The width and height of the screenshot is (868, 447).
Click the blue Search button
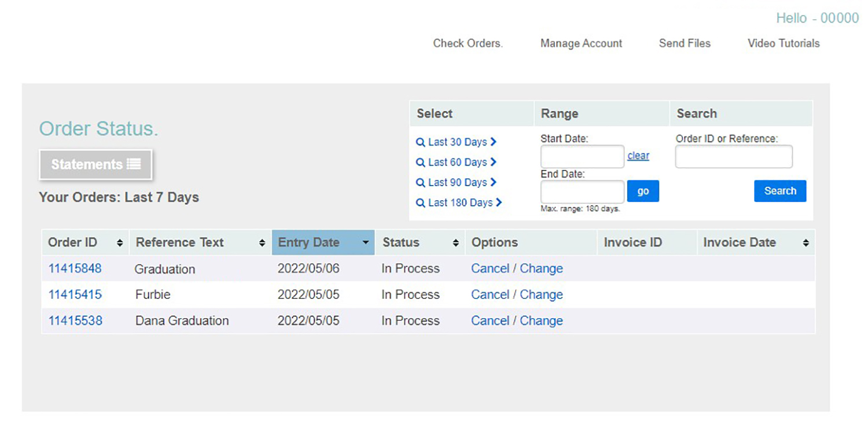pyautogui.click(x=779, y=191)
